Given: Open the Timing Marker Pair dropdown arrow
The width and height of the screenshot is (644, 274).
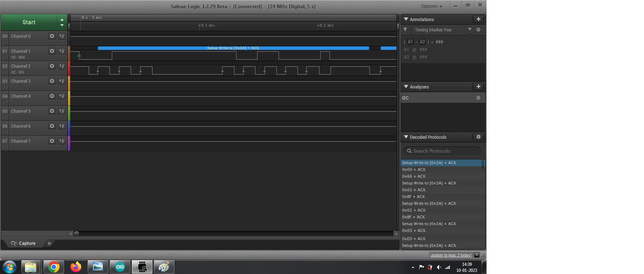Looking at the screenshot, I should pos(470,29).
